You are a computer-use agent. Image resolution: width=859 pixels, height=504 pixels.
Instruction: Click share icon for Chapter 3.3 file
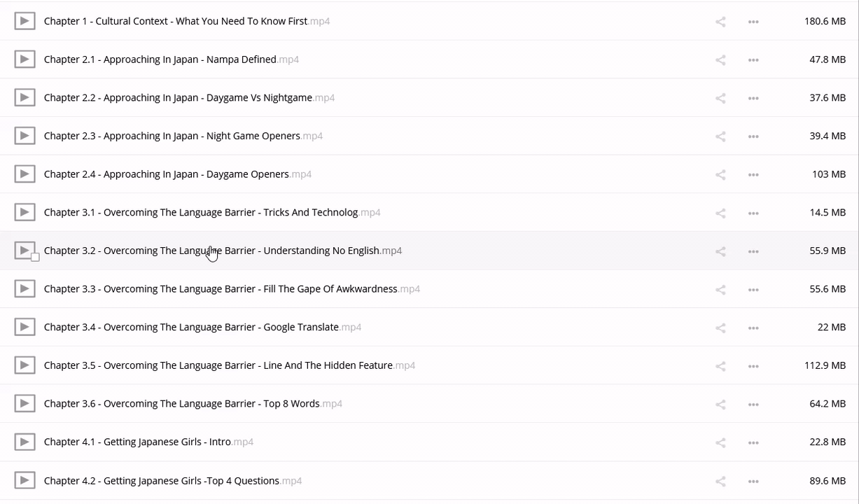(720, 289)
